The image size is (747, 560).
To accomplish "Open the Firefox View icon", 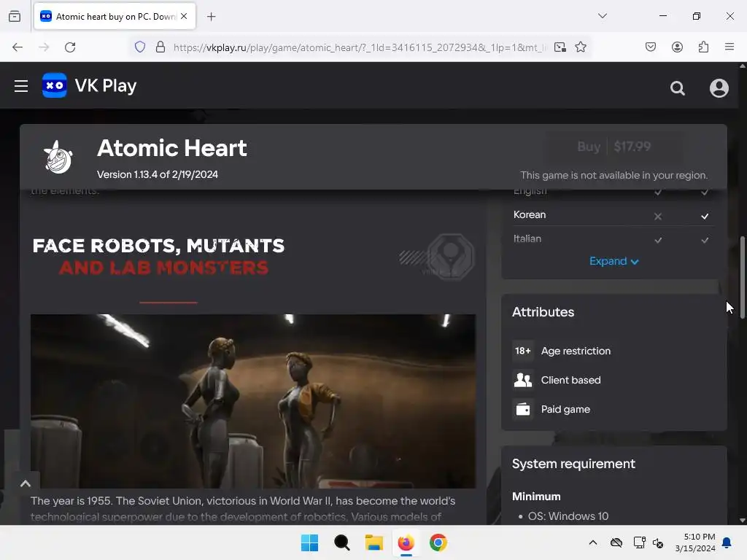I will [x=15, y=17].
